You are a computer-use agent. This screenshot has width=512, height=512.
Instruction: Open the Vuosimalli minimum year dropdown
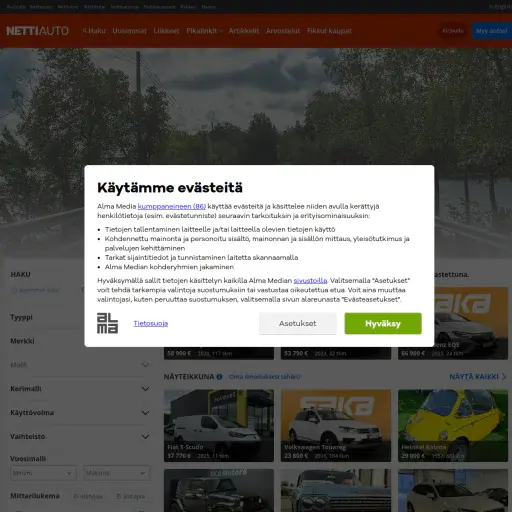coord(43,473)
